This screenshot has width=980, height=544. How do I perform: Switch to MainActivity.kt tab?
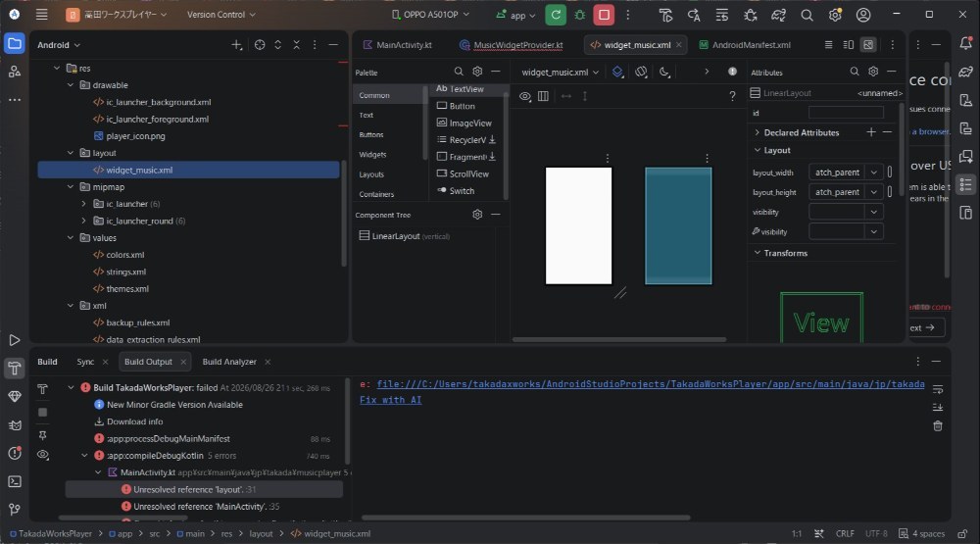(398, 45)
